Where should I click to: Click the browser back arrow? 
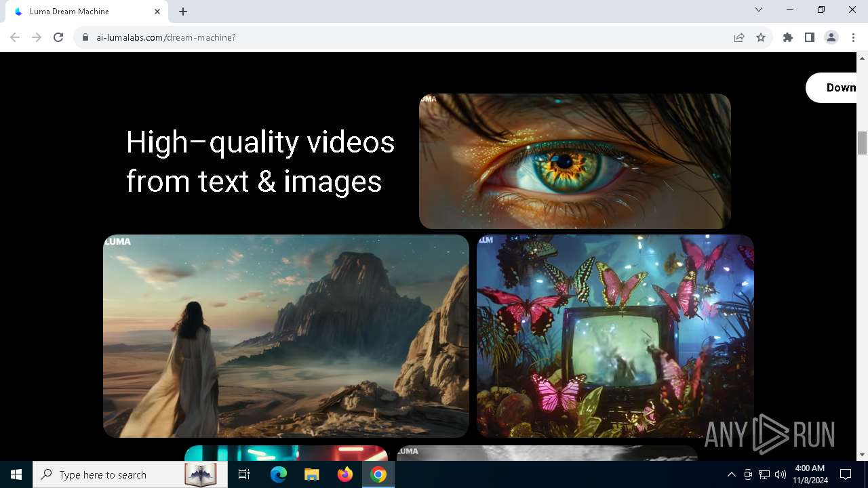[15, 37]
